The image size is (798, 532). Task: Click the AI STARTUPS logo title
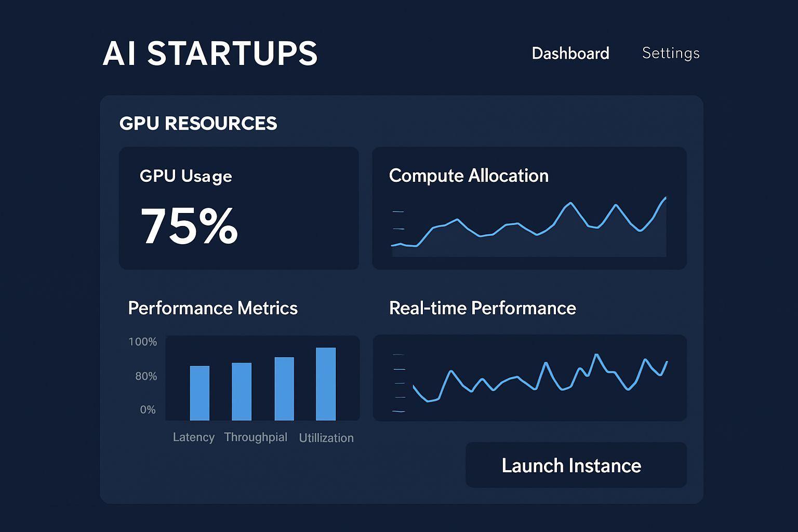[x=210, y=53]
